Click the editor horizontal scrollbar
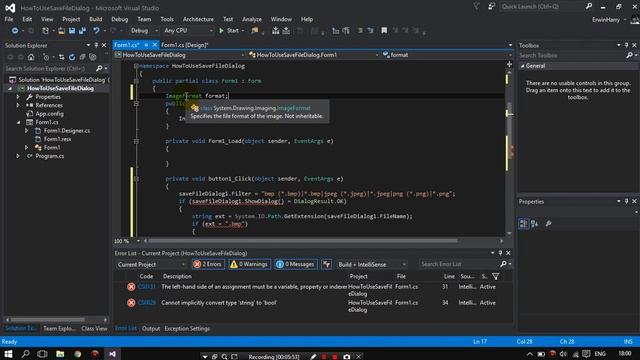This screenshot has width=640, height=360. pyautogui.click(x=303, y=241)
